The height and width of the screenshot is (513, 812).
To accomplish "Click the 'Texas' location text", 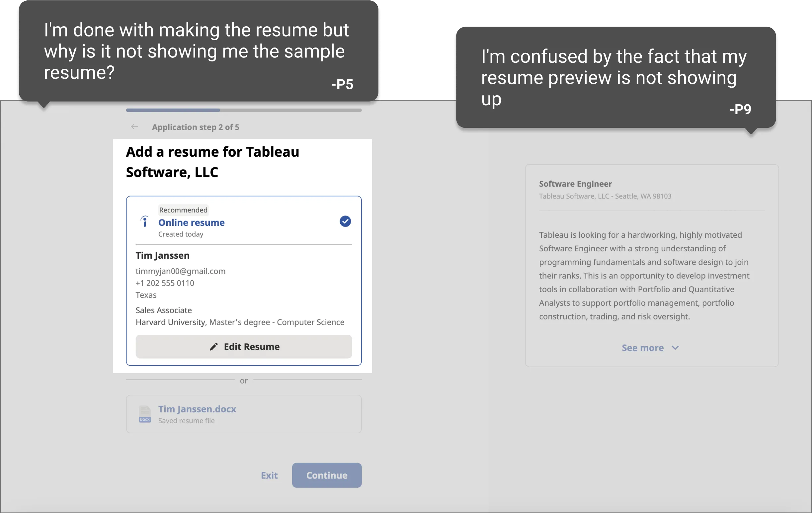I will coord(146,295).
